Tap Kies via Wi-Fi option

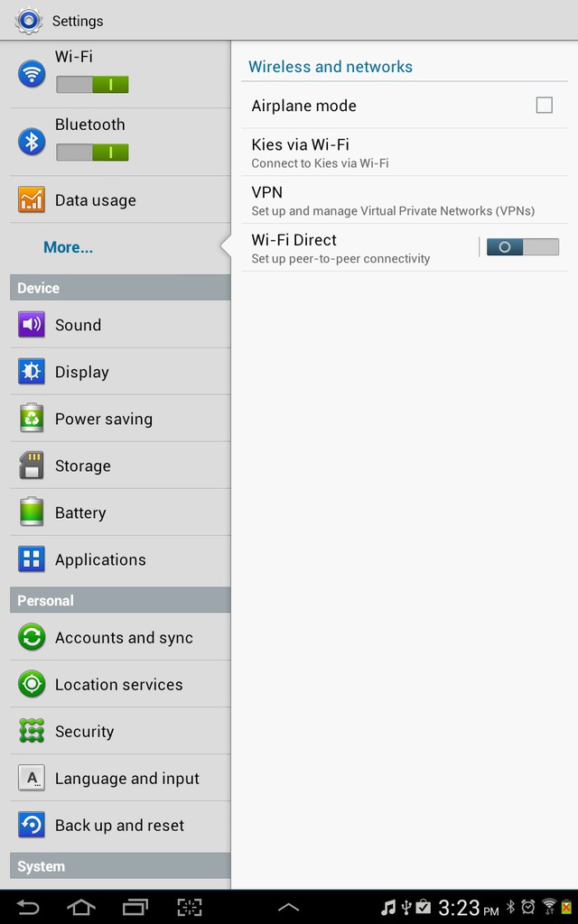(404, 152)
